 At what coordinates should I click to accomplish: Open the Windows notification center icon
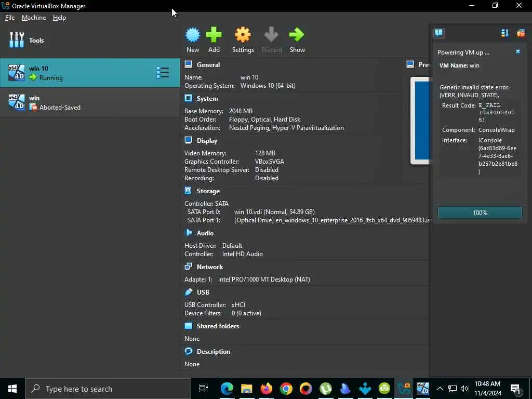point(515,389)
